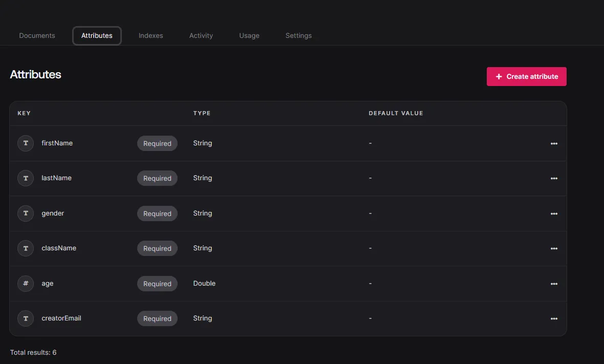The height and width of the screenshot is (364, 604).
Task: Open the three-dot menu for gender
Action: [554, 214]
